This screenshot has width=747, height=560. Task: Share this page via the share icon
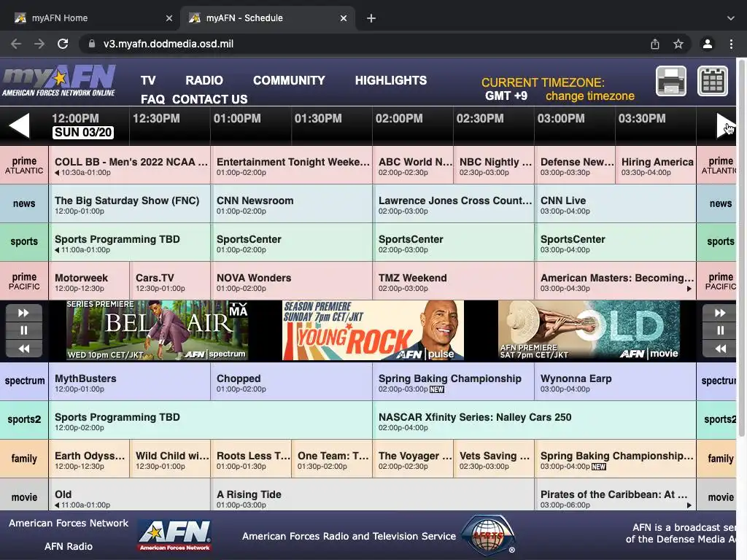655,44
